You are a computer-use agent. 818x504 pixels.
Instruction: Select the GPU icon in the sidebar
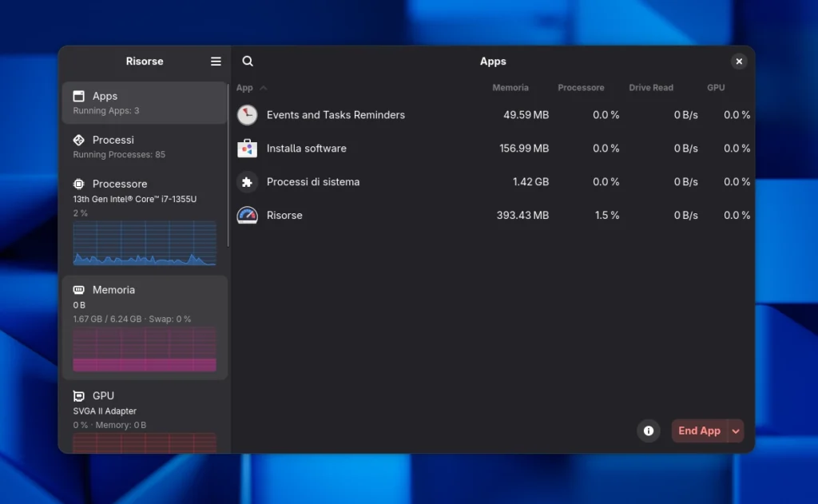coord(80,395)
